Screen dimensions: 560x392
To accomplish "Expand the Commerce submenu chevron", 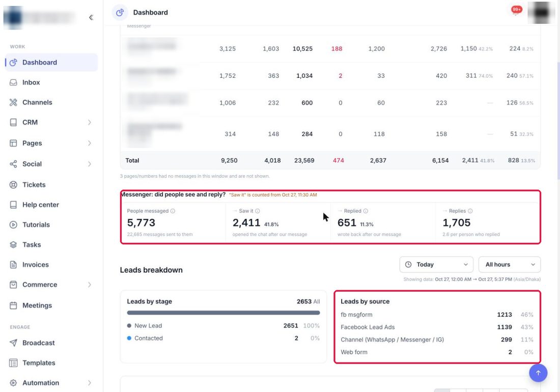I will tap(89, 285).
